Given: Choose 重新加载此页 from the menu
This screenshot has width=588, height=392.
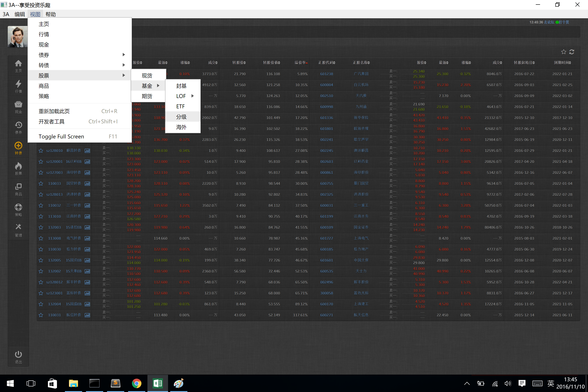Looking at the screenshot, I should [x=54, y=111].
